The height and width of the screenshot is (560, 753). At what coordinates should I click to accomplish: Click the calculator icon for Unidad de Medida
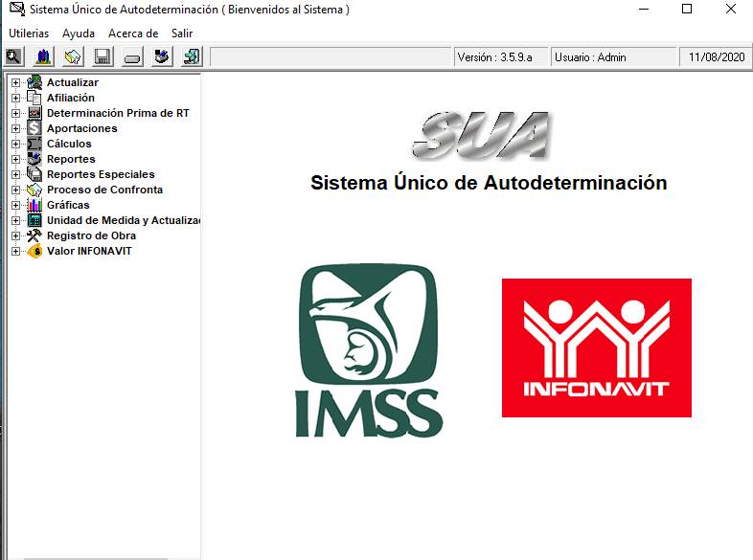(34, 220)
